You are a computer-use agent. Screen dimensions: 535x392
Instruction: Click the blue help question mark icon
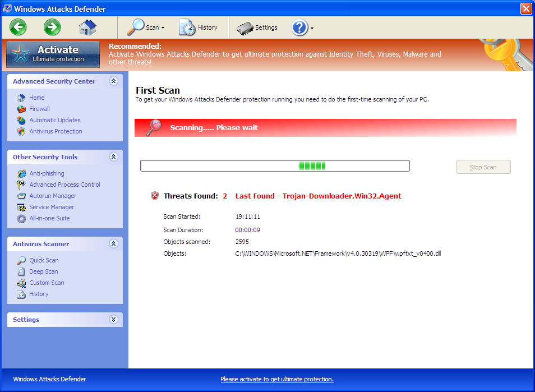(x=299, y=27)
